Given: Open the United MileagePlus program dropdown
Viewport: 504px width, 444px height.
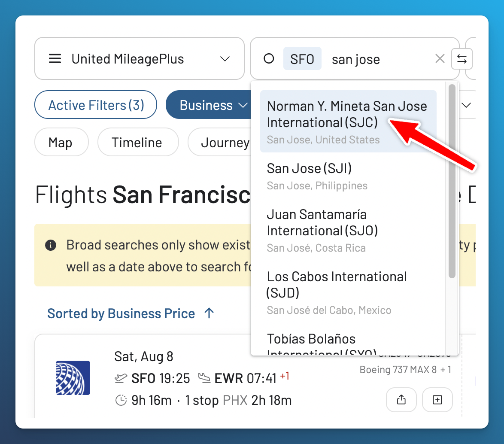Looking at the screenshot, I should pos(139,58).
